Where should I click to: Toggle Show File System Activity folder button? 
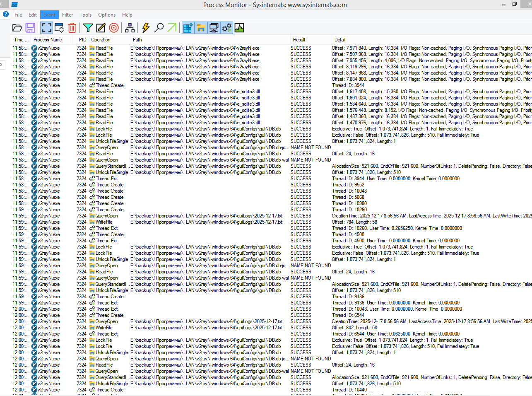pyautogui.click(x=201, y=28)
